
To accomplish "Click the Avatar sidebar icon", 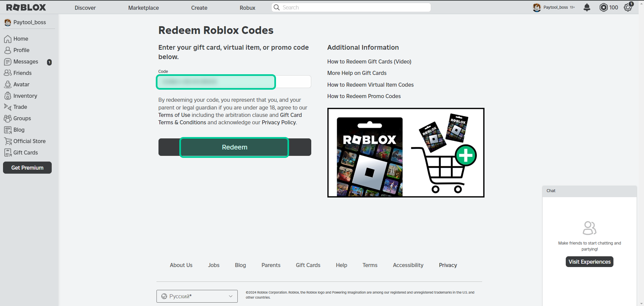I will (8, 84).
